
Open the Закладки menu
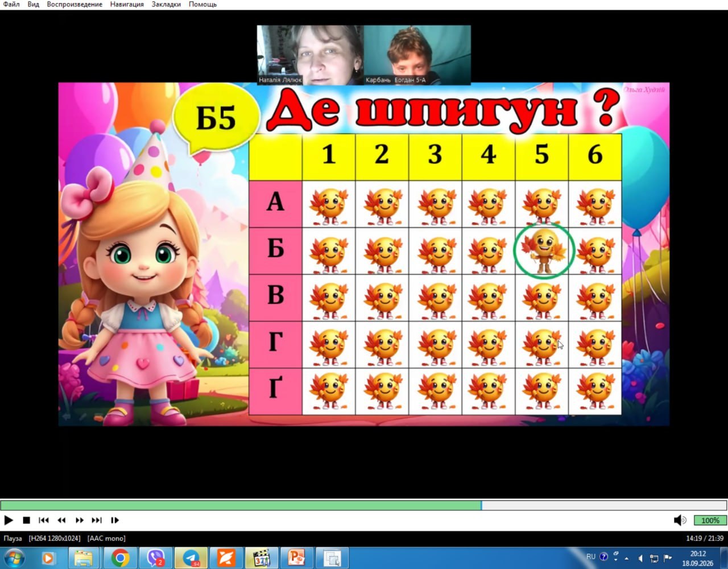pos(166,5)
